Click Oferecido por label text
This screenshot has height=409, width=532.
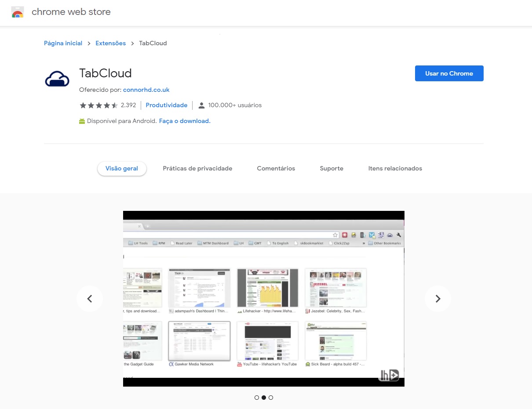100,90
